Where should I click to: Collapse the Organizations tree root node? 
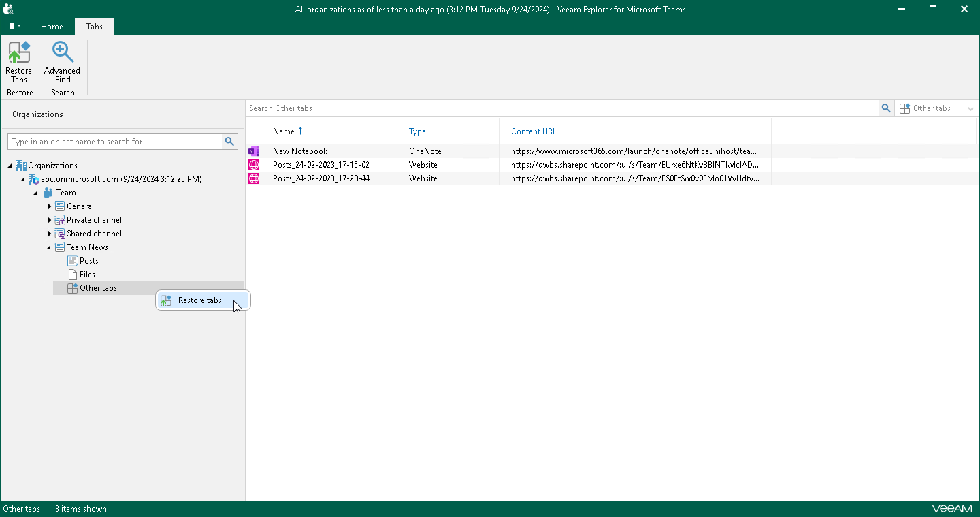10,165
